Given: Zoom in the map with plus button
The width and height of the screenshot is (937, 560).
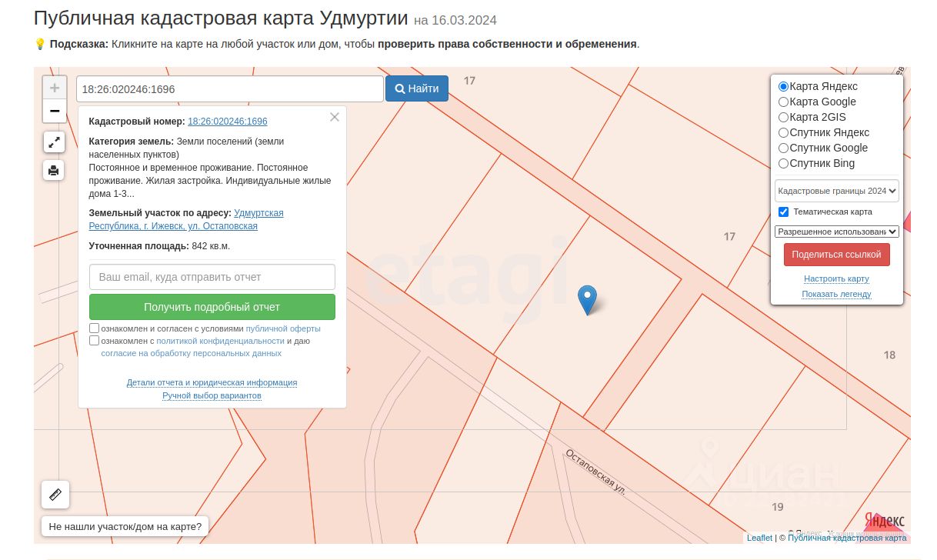Looking at the screenshot, I should 54,88.
